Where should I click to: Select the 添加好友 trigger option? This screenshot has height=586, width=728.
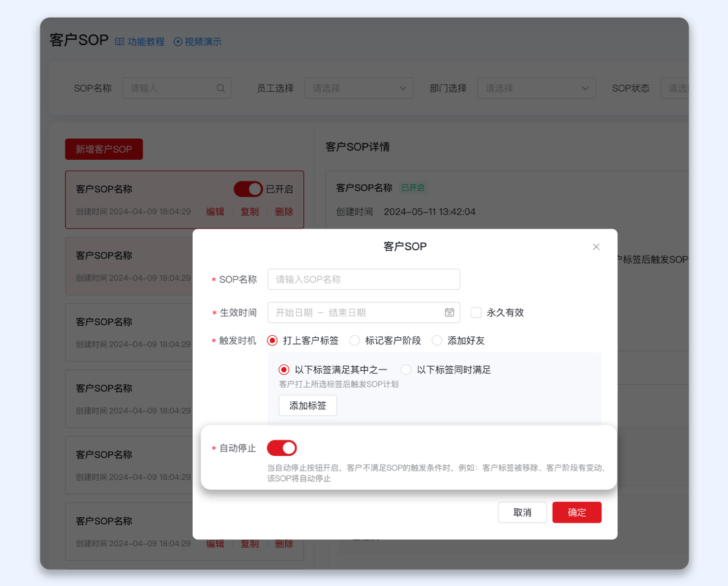click(x=437, y=341)
